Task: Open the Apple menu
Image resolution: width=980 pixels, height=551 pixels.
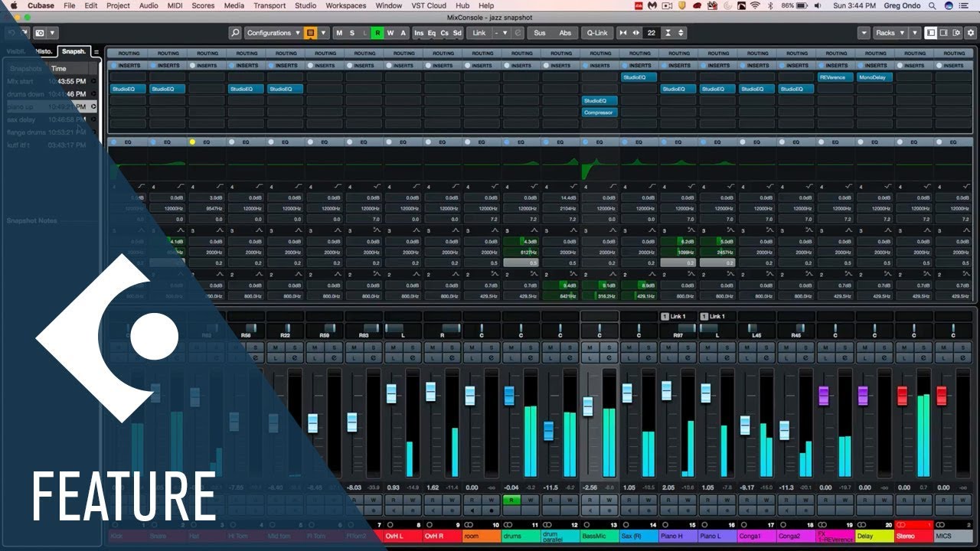Action: click(x=13, y=5)
